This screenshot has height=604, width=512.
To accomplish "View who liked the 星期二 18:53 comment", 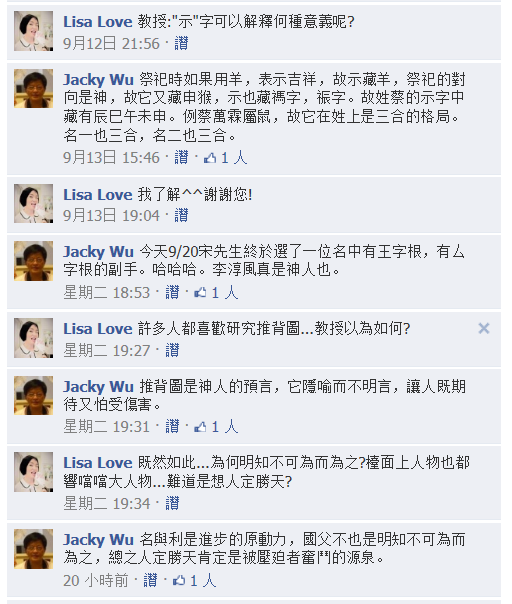I will click(x=225, y=293).
